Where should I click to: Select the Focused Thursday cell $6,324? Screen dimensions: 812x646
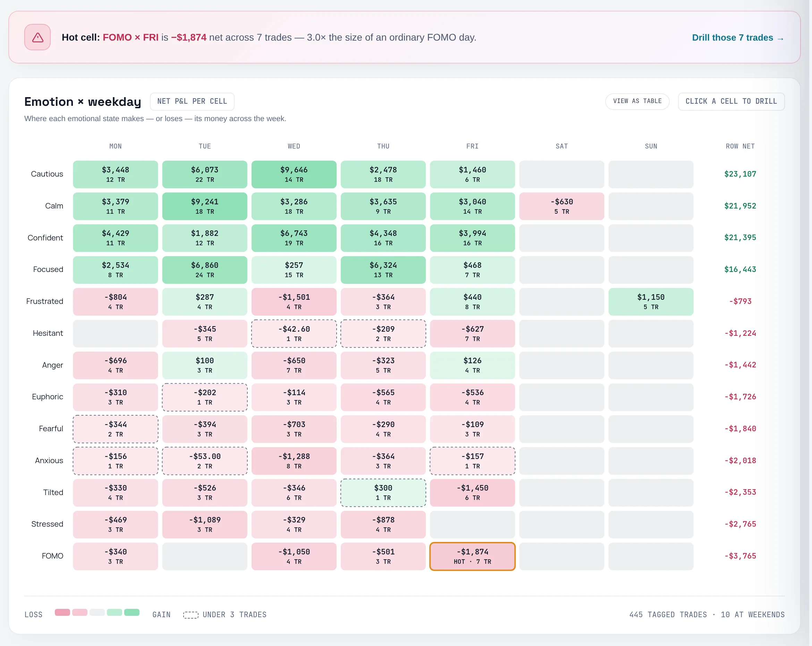coord(383,270)
